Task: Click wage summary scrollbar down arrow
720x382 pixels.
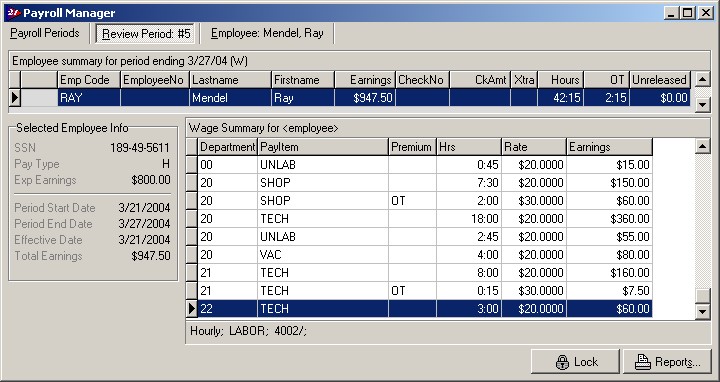Action: 702,311
